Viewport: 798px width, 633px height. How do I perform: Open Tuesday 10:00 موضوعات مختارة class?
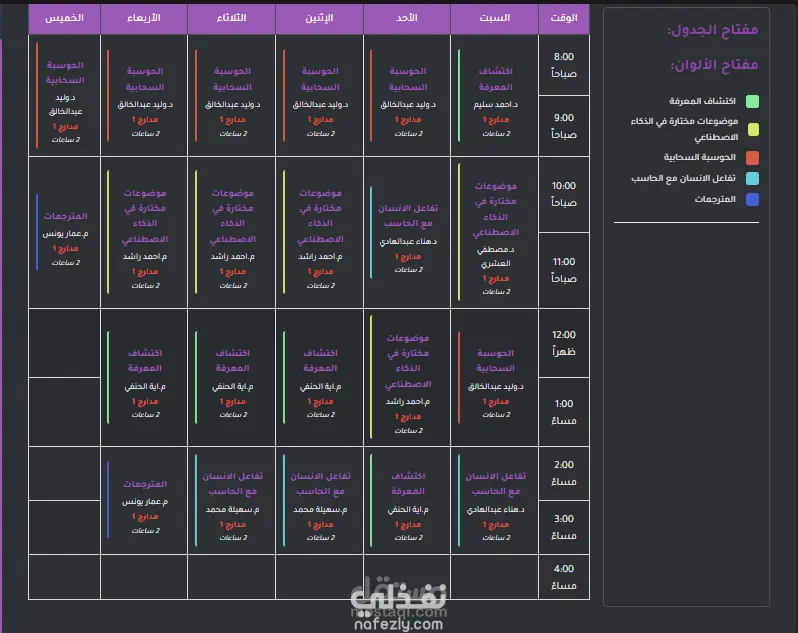pos(232,233)
